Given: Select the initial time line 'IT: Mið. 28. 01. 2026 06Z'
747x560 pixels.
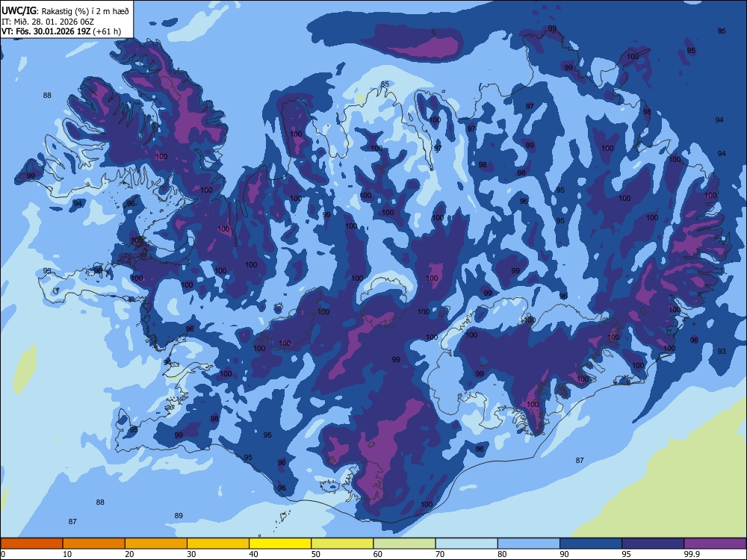Looking at the screenshot, I should pos(48,22).
